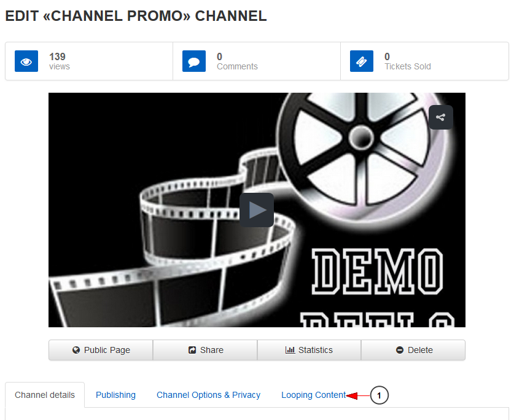Click the numbered 1 annotation marker
This screenshot has height=420, width=514.
[379, 396]
